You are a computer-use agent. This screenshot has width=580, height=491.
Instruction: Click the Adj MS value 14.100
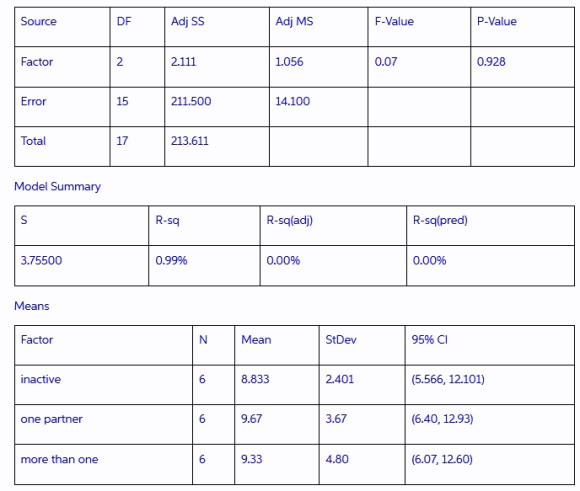point(293,101)
